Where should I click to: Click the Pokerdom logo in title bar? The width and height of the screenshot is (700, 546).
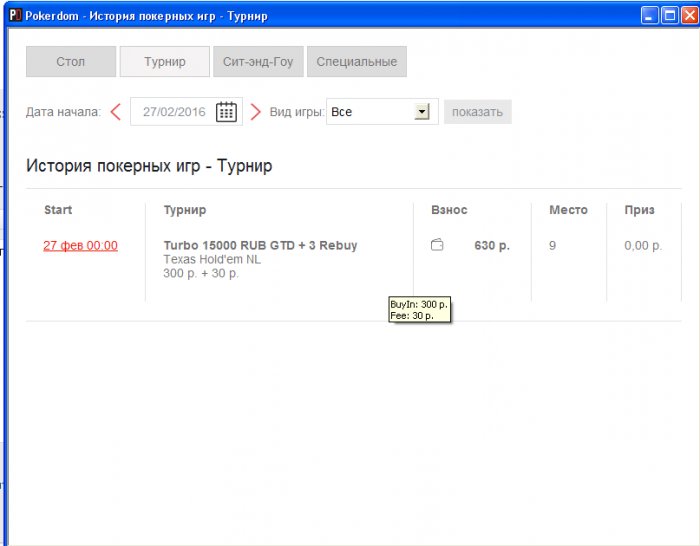(15, 16)
